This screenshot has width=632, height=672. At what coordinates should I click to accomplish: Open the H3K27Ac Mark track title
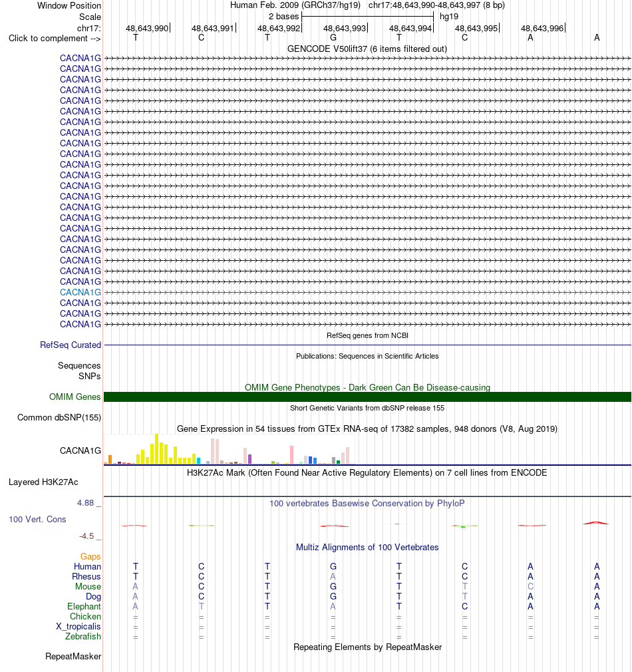click(x=367, y=472)
